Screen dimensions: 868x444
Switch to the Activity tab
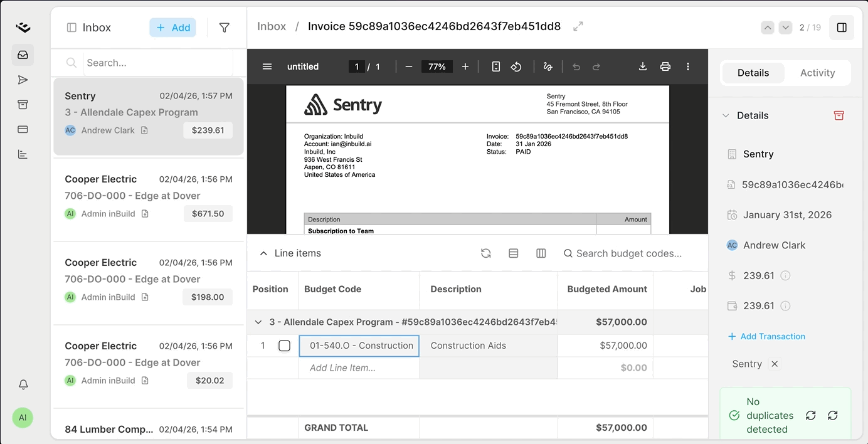[x=817, y=73]
